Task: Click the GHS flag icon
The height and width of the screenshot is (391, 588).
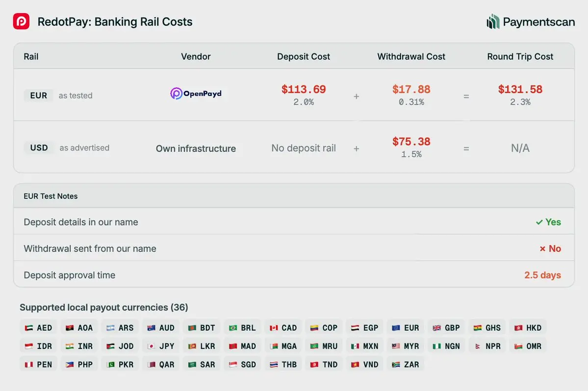Action: pos(477,328)
